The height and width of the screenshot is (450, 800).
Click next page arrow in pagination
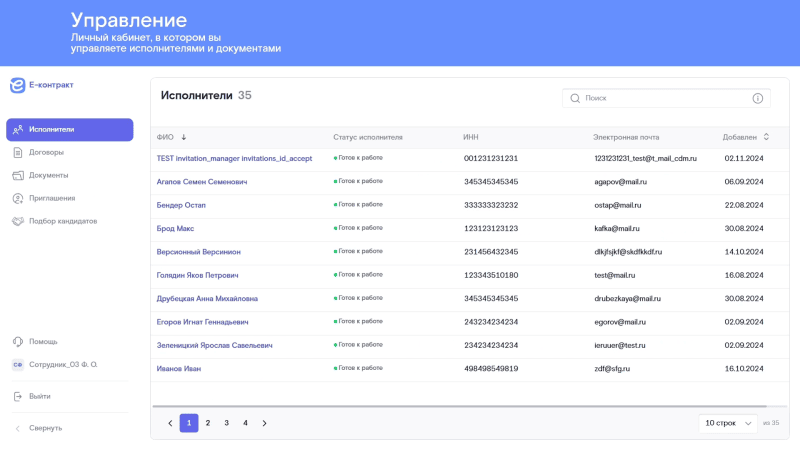point(264,423)
